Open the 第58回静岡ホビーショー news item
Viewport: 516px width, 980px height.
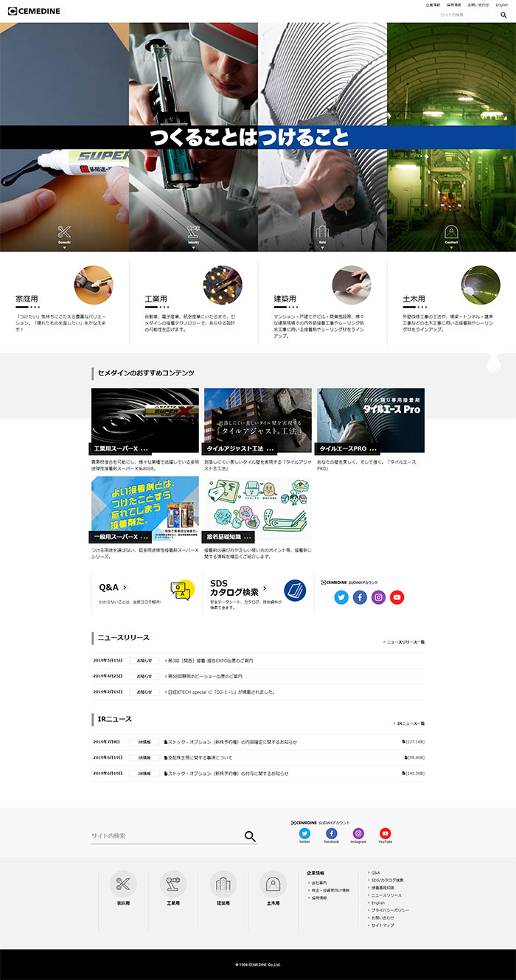203,676
